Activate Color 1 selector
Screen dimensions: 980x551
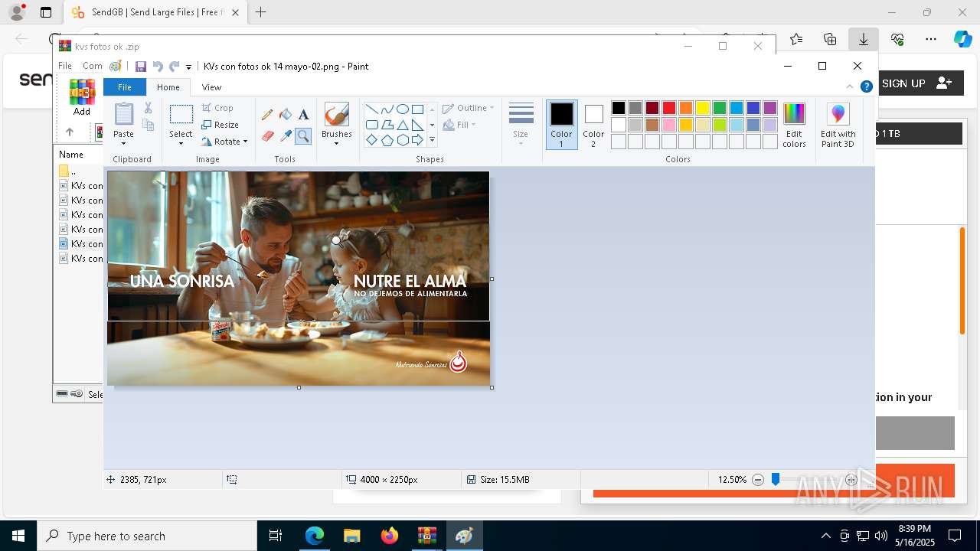click(x=561, y=125)
